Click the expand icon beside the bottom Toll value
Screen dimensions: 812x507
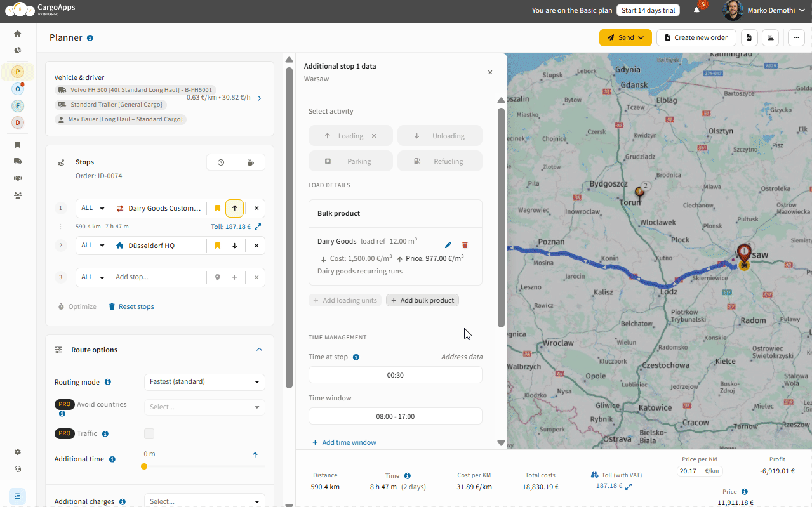(629, 486)
